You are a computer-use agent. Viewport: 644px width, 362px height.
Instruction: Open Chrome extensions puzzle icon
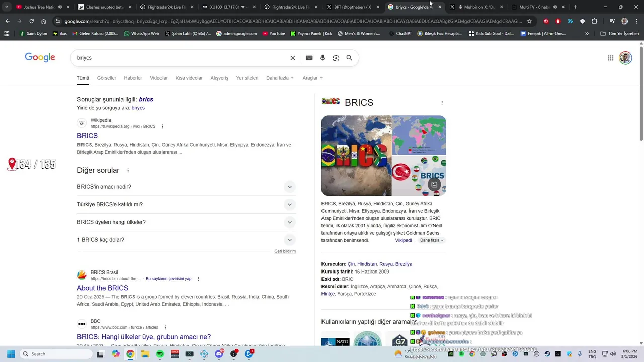click(594, 21)
